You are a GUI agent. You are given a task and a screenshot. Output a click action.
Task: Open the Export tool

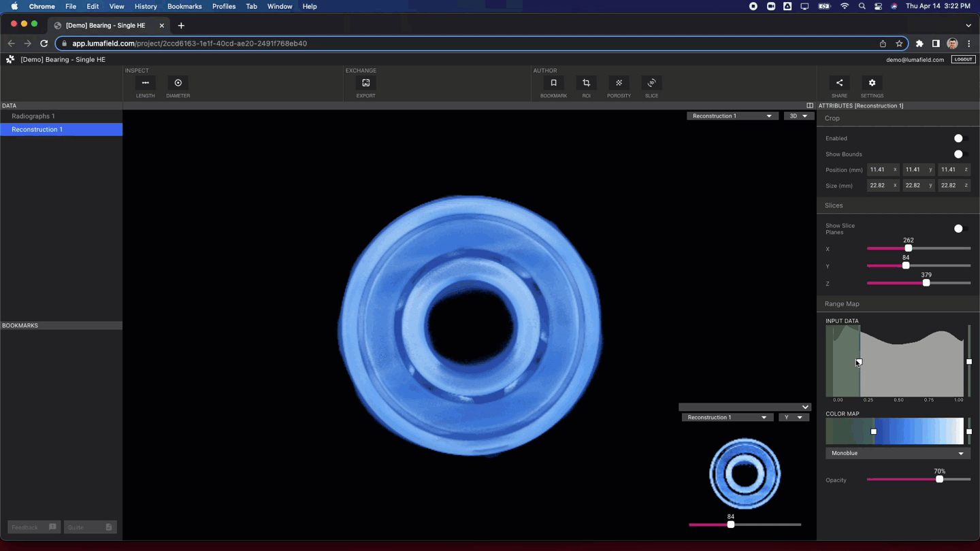tap(366, 83)
